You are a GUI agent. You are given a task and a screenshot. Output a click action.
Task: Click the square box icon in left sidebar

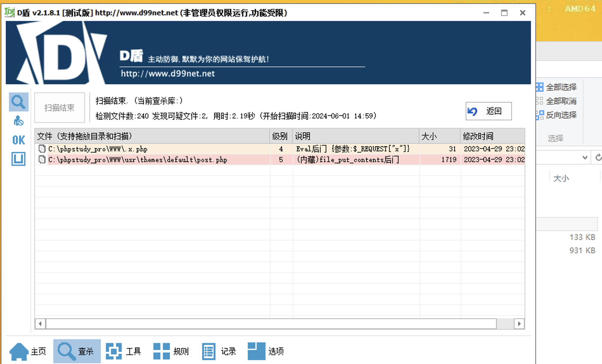tap(18, 159)
